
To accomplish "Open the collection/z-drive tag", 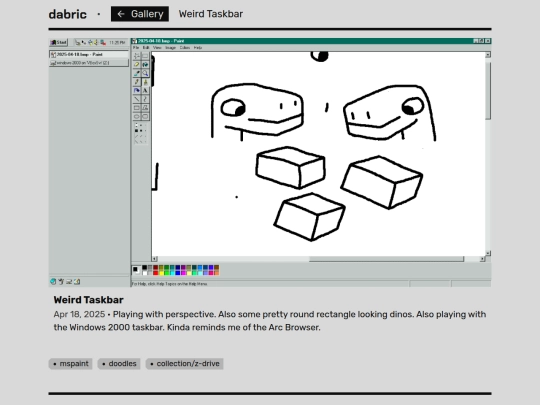I will (x=185, y=364).
